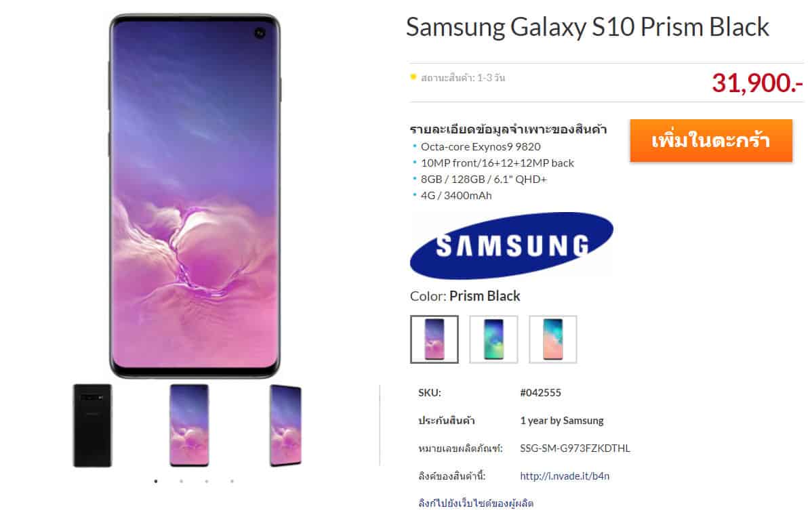Select the Prism Black color swatch
The height and width of the screenshot is (523, 812).
pyautogui.click(x=434, y=339)
